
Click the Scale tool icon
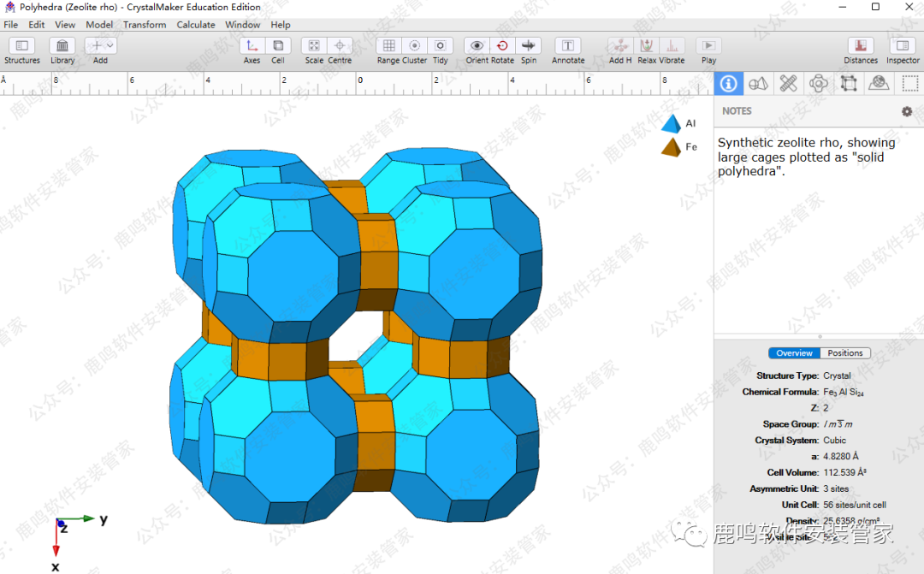(x=314, y=46)
